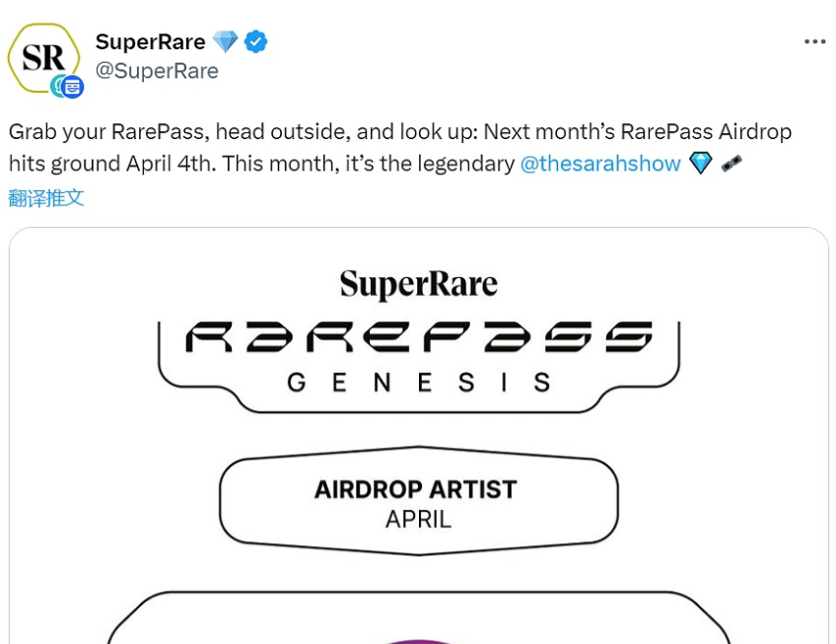Click the blue verified checkmark badge
836x644 pixels.
[256, 41]
